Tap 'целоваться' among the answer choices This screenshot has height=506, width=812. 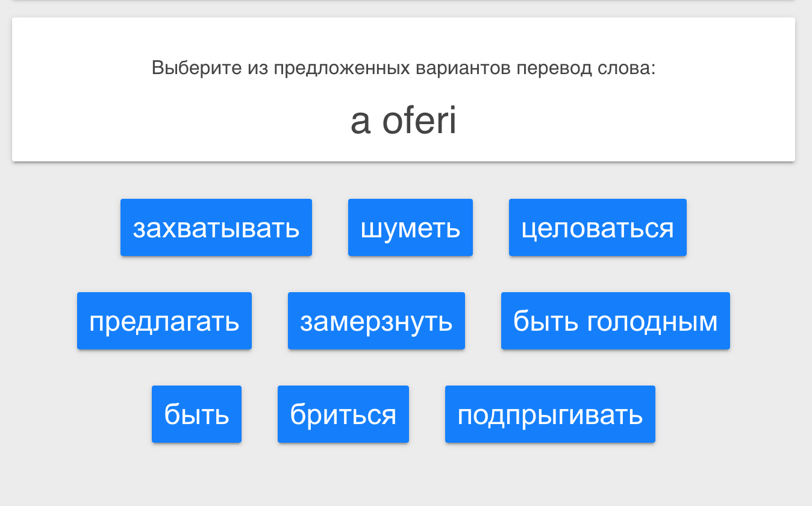tap(598, 228)
